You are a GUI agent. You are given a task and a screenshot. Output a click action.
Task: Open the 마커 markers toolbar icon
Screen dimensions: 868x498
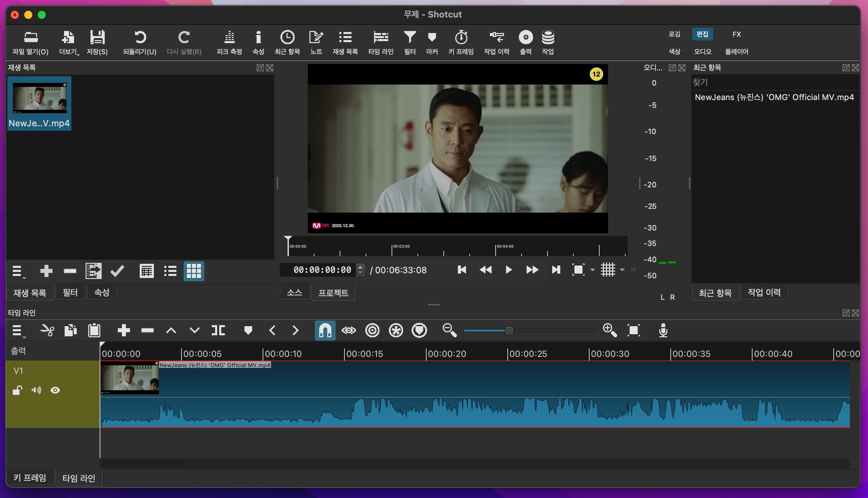[x=432, y=42]
